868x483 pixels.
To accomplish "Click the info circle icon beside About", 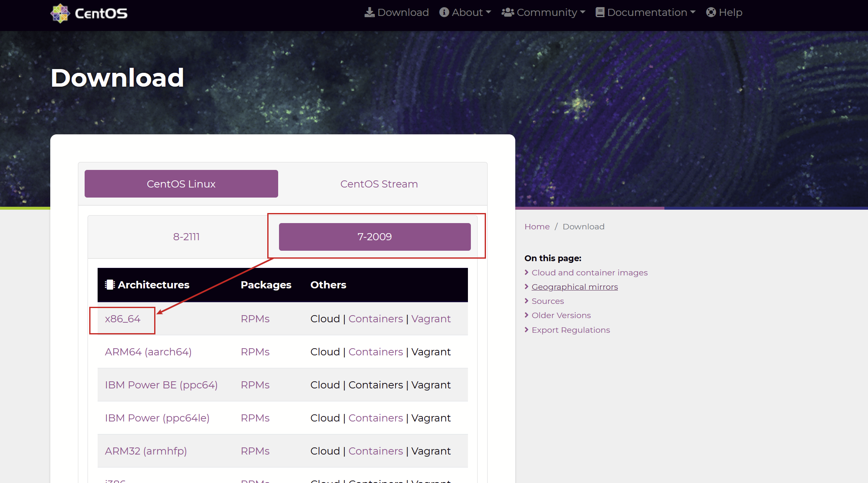I will pyautogui.click(x=444, y=12).
